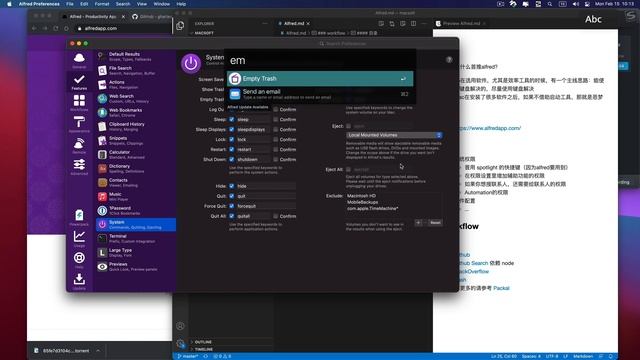Toggle the Force Quit keyword checkbox
The width and height of the screenshot is (640, 360).
[232, 206]
